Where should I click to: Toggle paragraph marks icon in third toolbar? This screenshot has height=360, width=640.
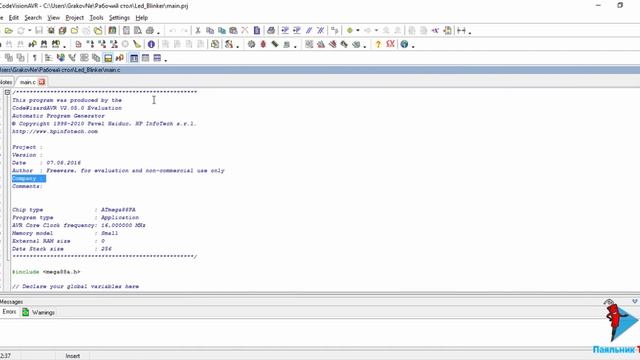(35, 58)
